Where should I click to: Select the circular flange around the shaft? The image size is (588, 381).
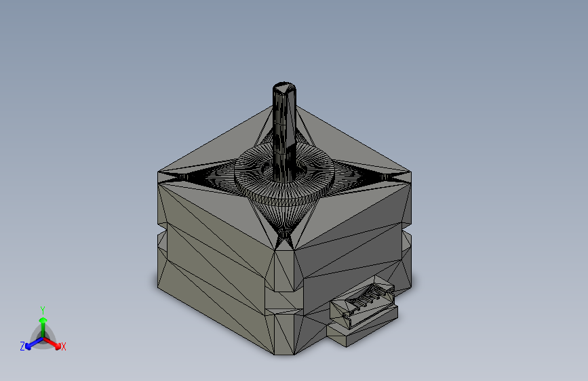(284, 174)
